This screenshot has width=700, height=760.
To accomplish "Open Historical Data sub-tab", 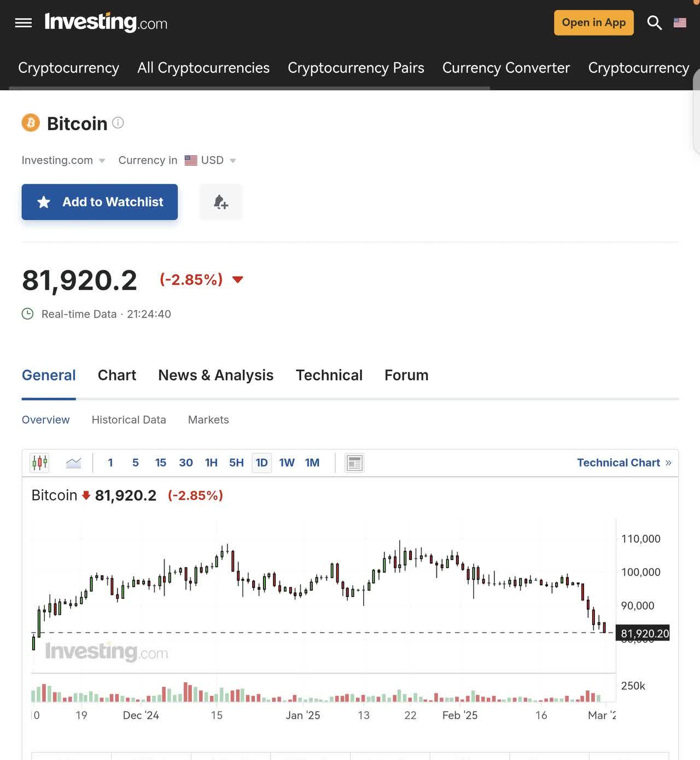I will point(129,420).
